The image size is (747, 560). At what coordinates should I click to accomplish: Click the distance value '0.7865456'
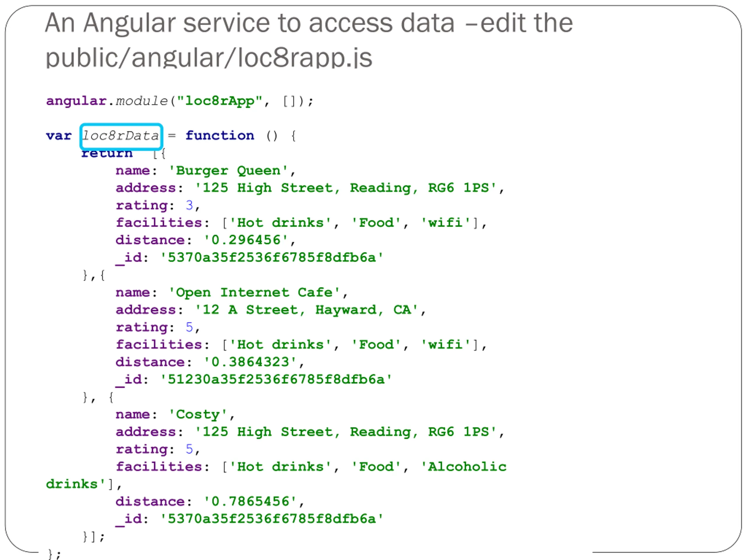(x=250, y=502)
